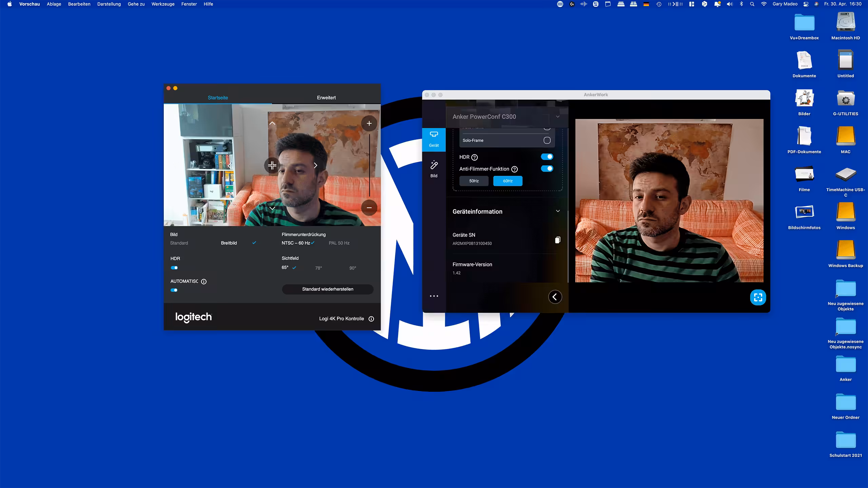Open the Vorschau menu

click(29, 4)
